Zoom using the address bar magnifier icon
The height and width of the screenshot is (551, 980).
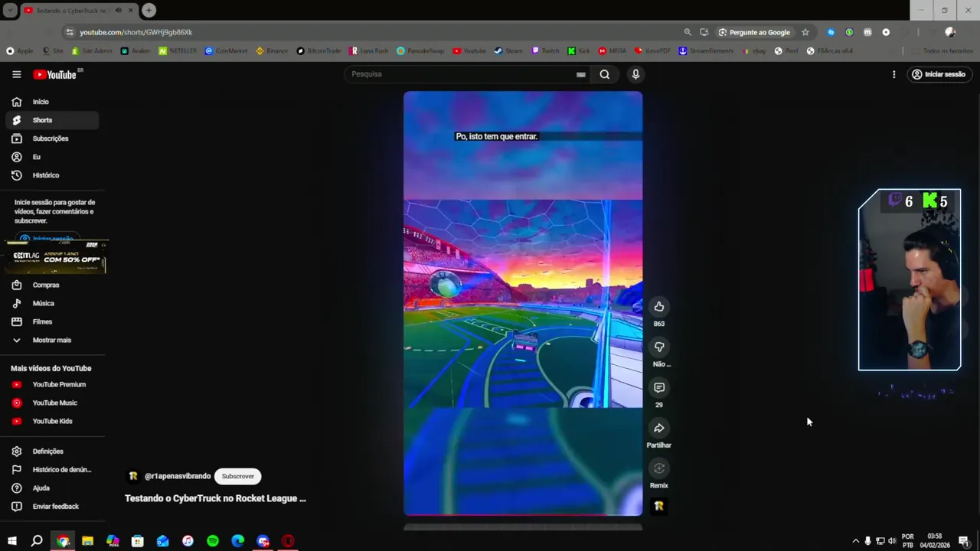click(x=688, y=32)
